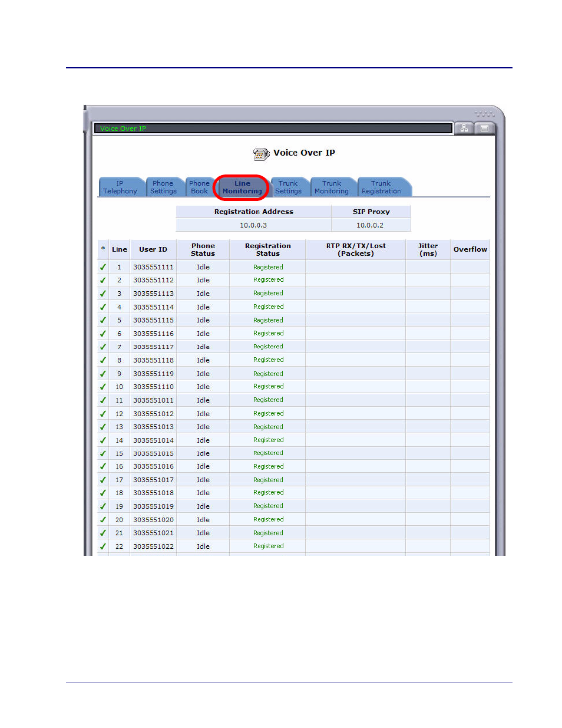The height and width of the screenshot is (728, 562).
Task: Click the green check mark for line 14
Action: coord(103,440)
